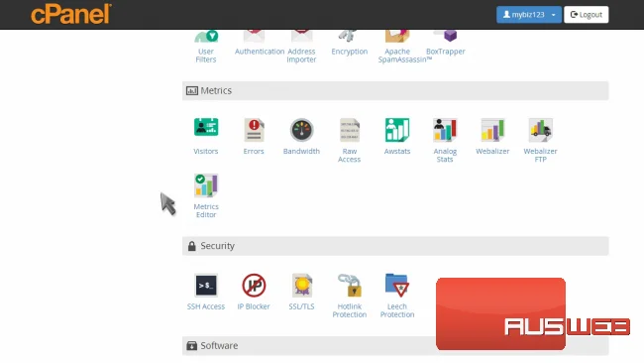
Task: Open the SSH Access terminal icon
Action: (206, 286)
